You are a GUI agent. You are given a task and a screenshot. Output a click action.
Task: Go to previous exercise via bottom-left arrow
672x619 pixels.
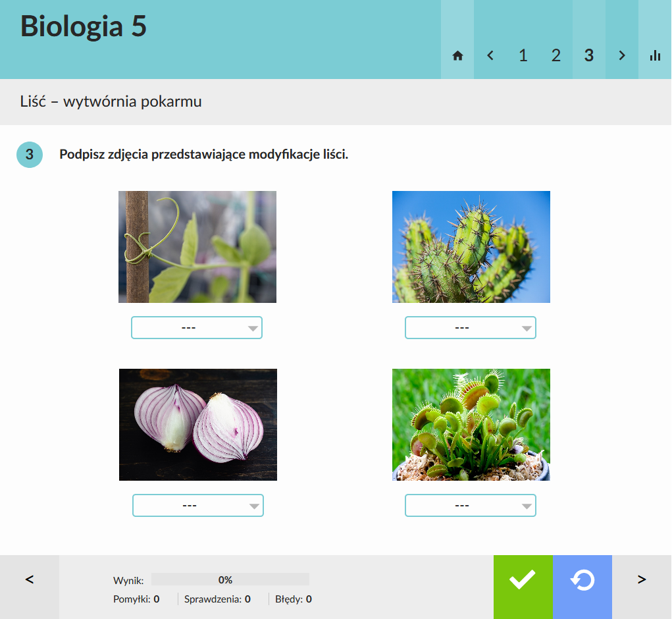click(x=30, y=579)
